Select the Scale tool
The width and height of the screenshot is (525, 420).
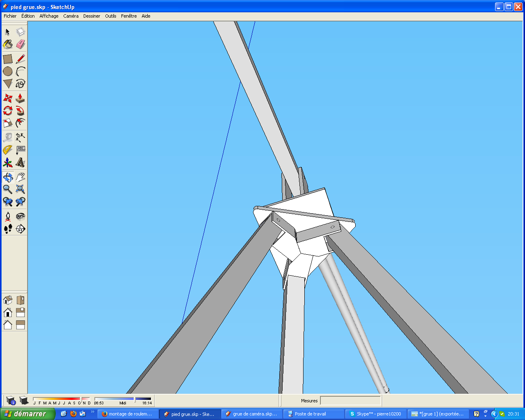tap(8, 123)
